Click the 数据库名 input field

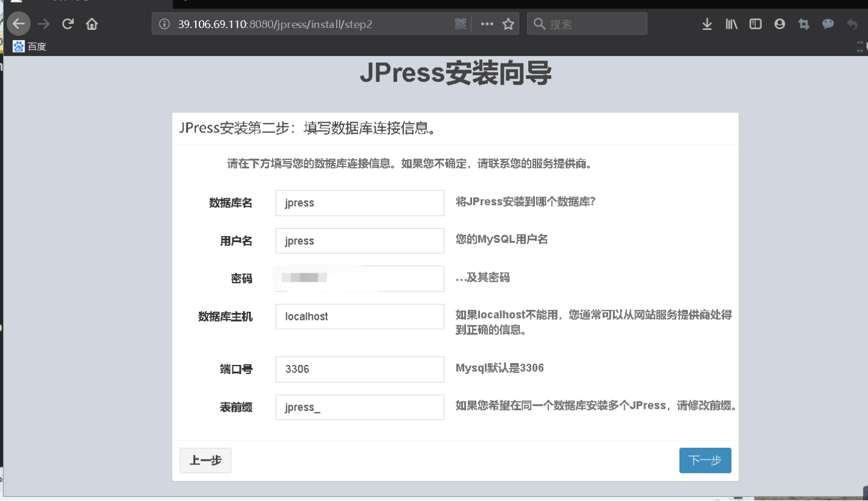[360, 203]
